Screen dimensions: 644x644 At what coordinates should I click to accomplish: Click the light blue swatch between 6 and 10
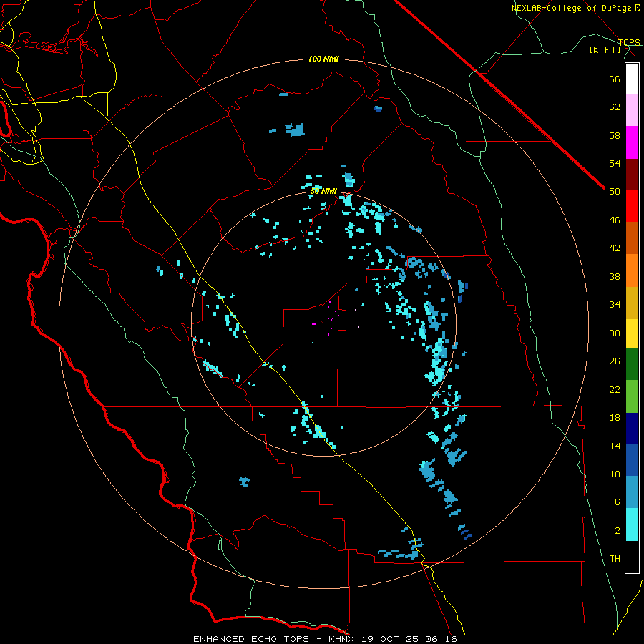coord(632,492)
